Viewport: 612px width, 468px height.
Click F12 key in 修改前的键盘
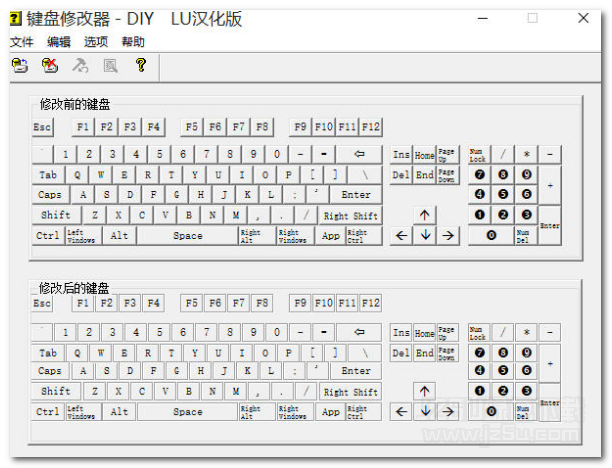tap(370, 127)
